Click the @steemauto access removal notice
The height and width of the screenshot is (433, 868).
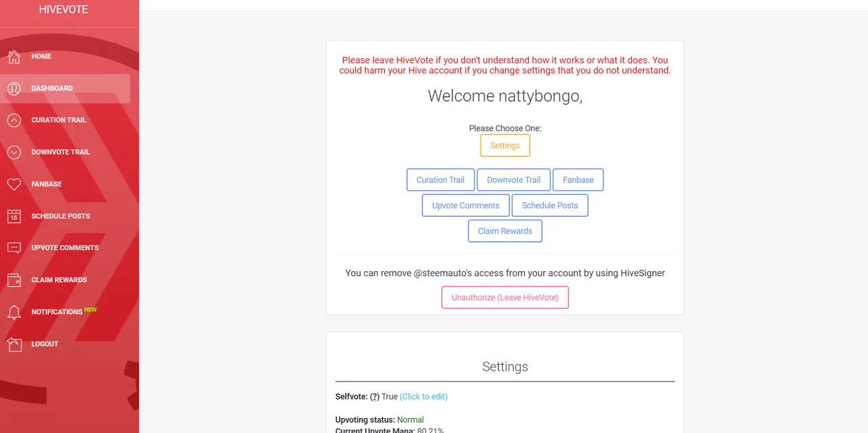(505, 273)
